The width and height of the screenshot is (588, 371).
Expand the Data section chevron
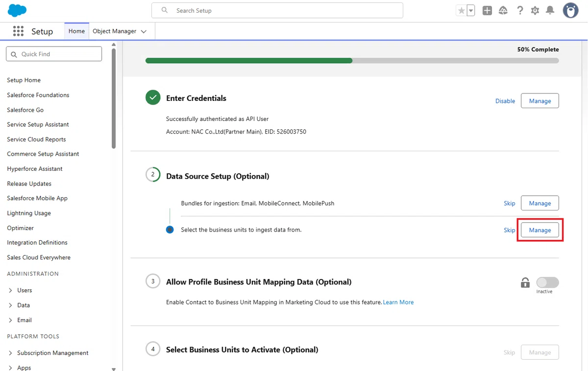[x=11, y=305]
